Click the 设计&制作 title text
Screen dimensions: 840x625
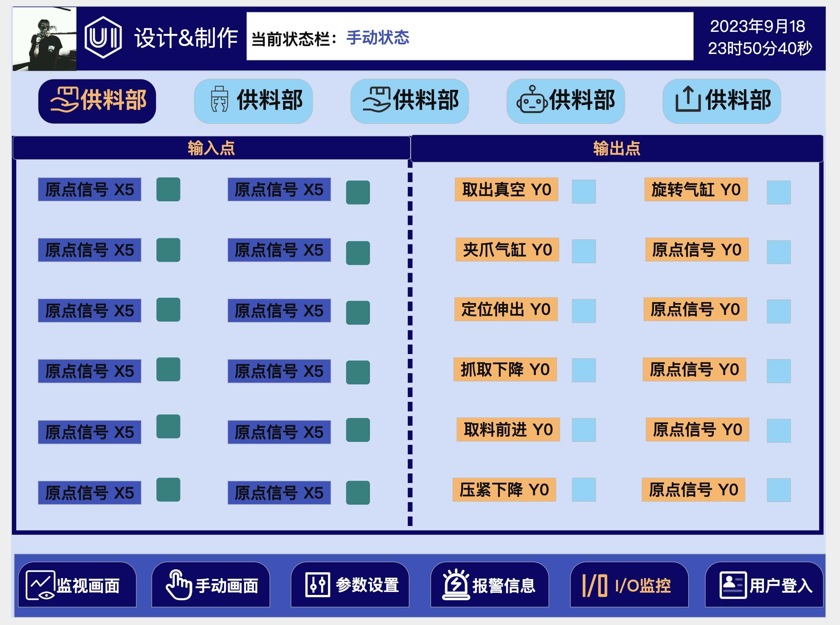186,37
